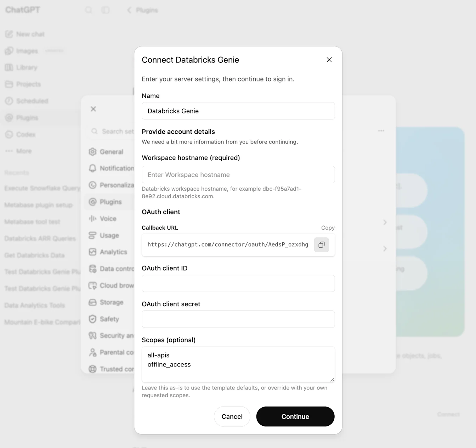Start a New chat in the ChatGPT sidebar

[x=25, y=34]
